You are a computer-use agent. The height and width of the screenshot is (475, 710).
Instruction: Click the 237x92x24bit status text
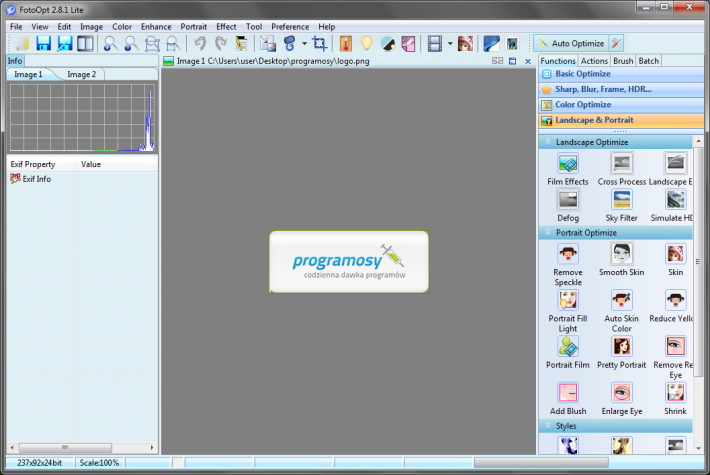click(x=39, y=463)
